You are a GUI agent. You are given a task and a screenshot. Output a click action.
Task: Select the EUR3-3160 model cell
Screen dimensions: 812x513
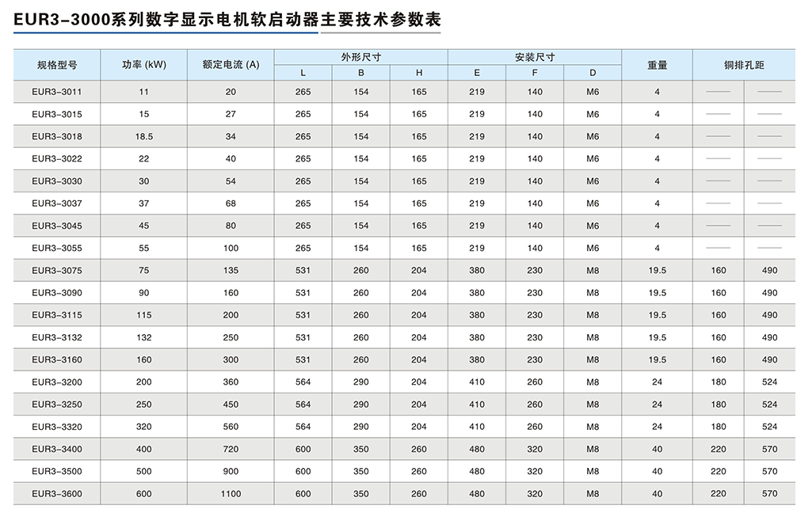point(56,359)
